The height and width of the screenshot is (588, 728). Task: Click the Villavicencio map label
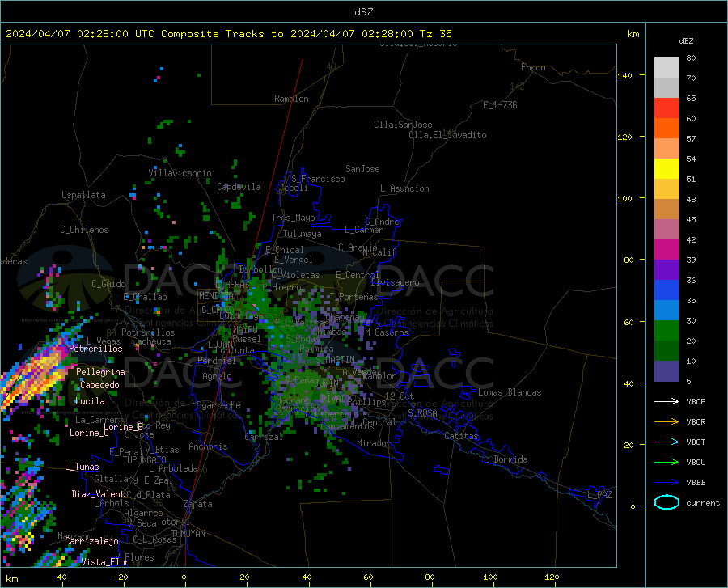[180, 173]
